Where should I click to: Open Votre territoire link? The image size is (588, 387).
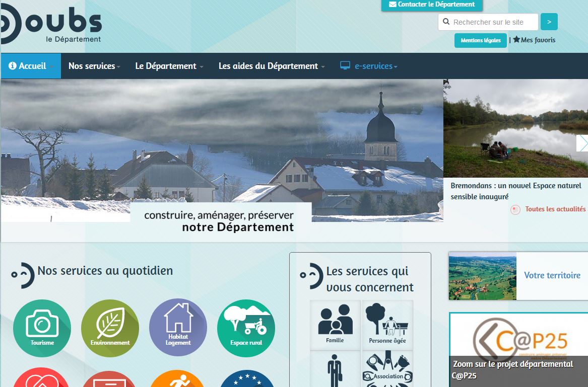(552, 275)
